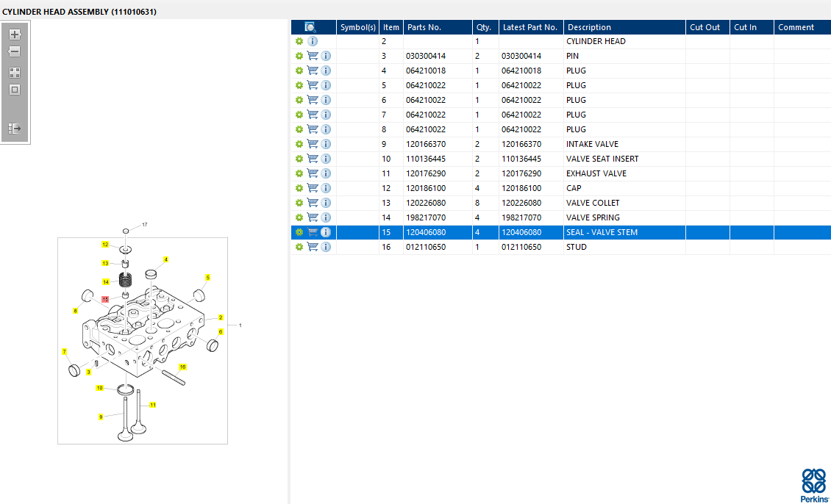The height and width of the screenshot is (504, 831).
Task: Select callout 13 on the diagram
Action: [105, 263]
